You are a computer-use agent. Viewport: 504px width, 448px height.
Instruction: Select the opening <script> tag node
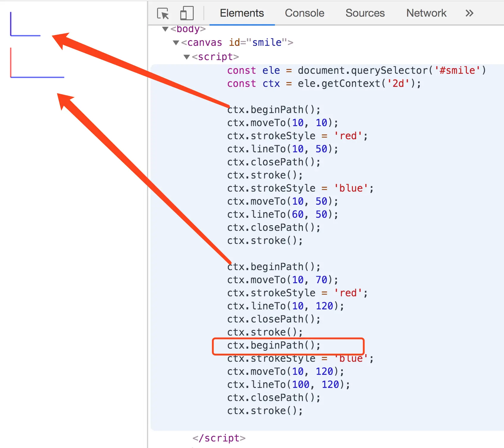click(215, 57)
